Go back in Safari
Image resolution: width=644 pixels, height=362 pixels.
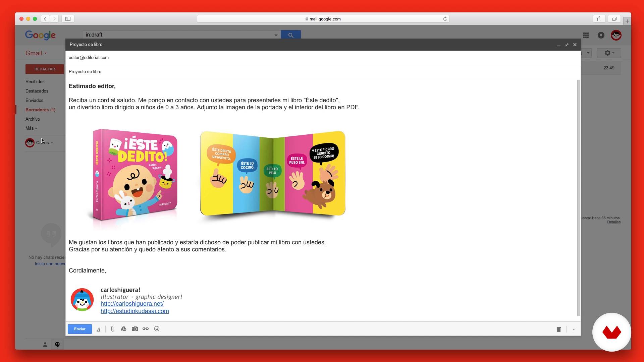click(x=45, y=19)
